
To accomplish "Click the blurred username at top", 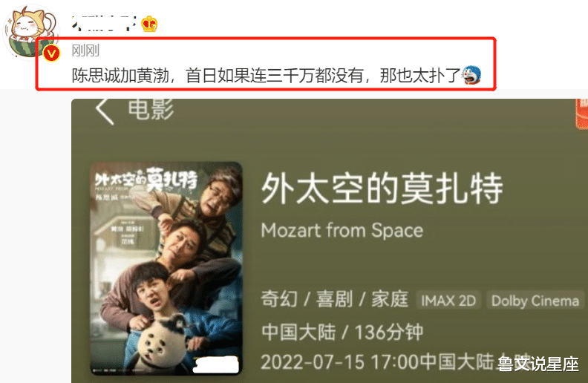I will (104, 23).
